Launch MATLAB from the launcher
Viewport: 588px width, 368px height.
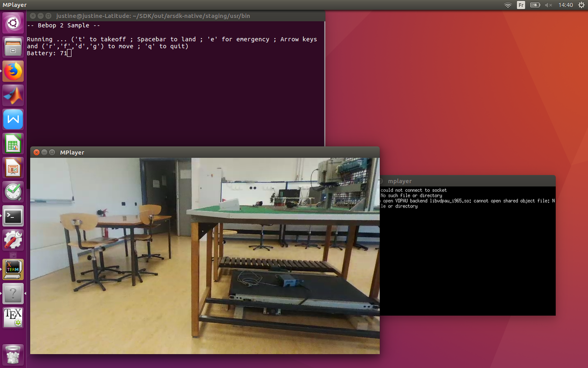click(14, 95)
